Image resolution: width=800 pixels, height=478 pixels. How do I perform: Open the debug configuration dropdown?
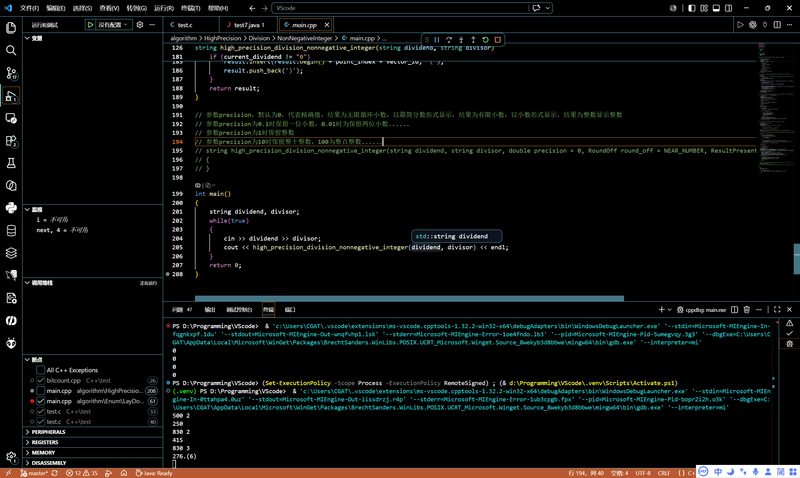(113, 24)
